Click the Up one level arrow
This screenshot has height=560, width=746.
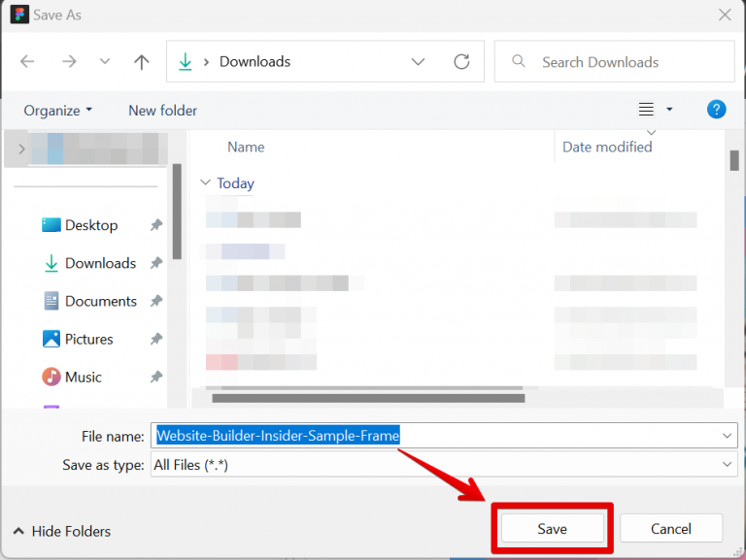[x=142, y=61]
